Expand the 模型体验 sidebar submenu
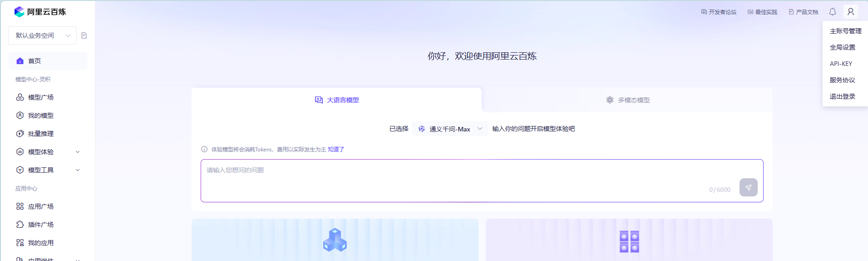The height and width of the screenshot is (261, 868). 48,152
